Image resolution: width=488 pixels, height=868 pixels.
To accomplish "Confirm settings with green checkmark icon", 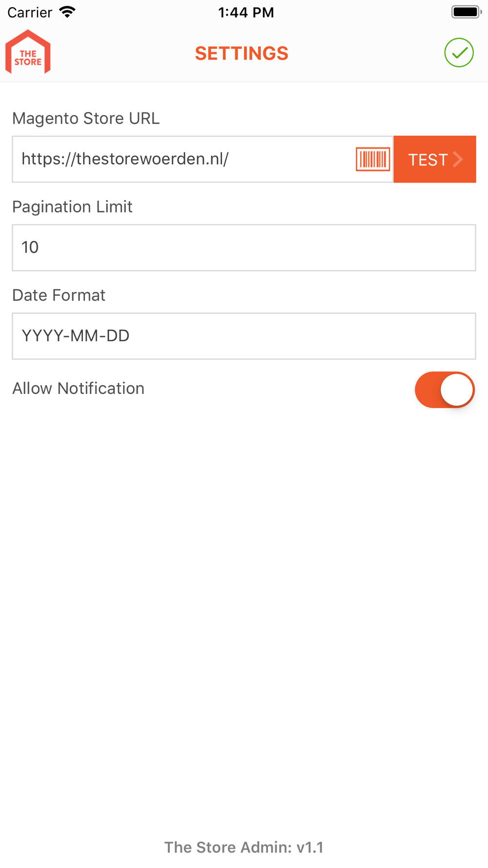I will [x=459, y=53].
